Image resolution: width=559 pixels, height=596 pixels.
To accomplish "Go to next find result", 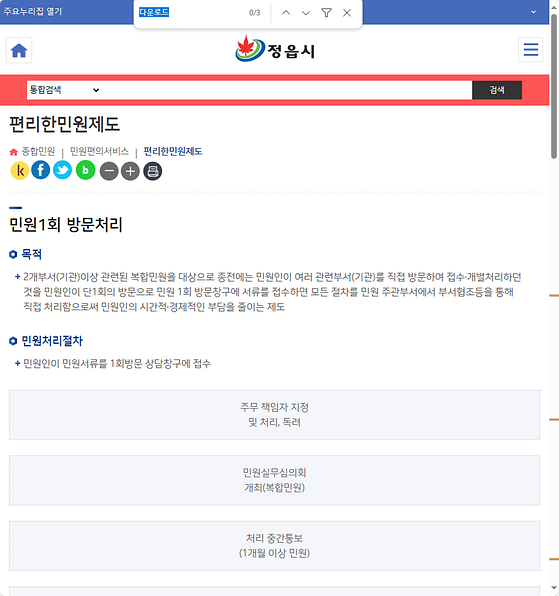I will pyautogui.click(x=306, y=13).
